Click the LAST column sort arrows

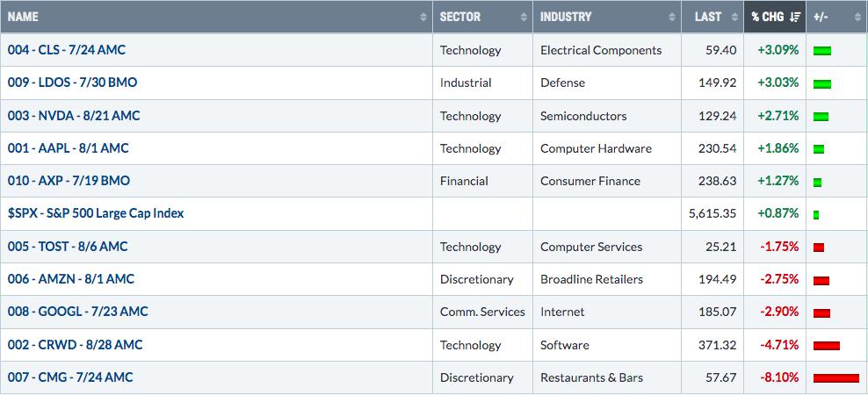point(735,18)
